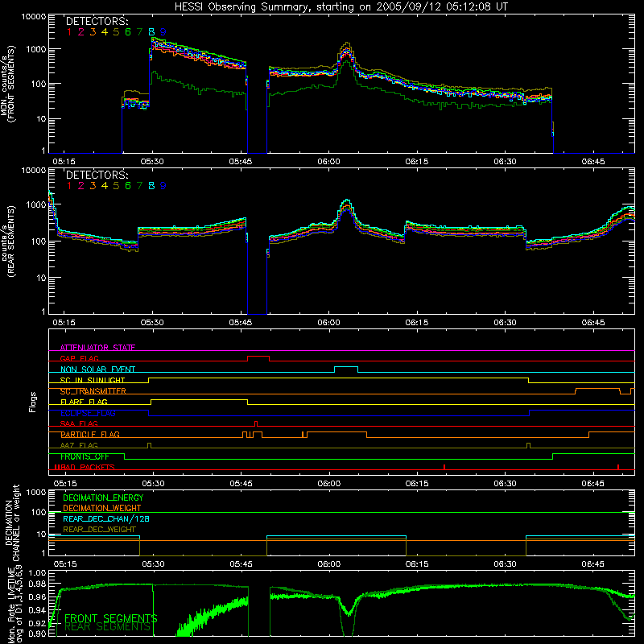Click the red GAP_FLAG raised pulse
The width and height of the screenshot is (644, 644).
[258, 357]
